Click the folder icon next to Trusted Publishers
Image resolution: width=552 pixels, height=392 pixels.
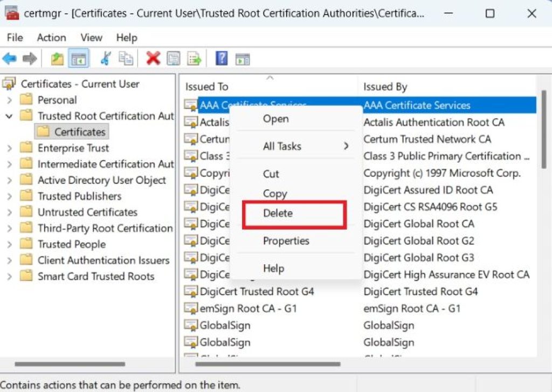click(x=26, y=196)
